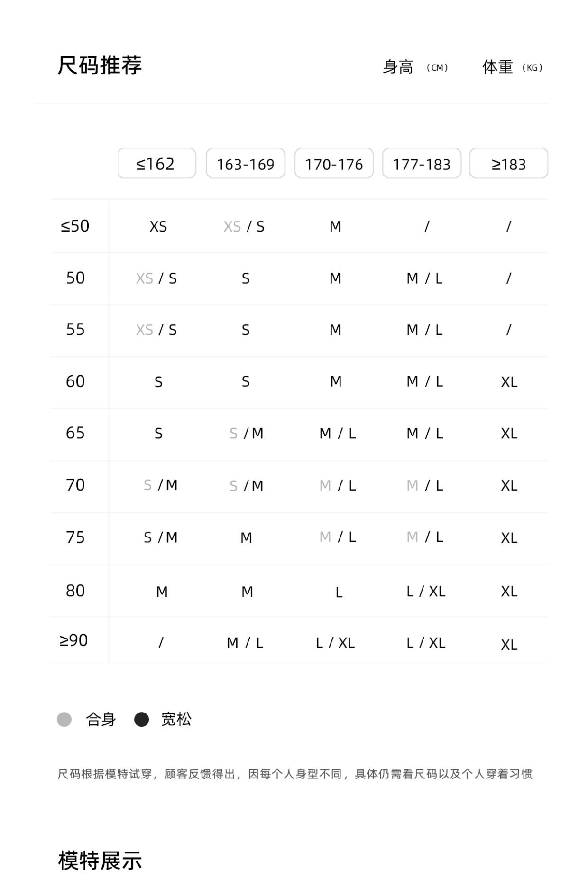Click the 合身 legend label text
588x889 pixels.
coord(101,719)
